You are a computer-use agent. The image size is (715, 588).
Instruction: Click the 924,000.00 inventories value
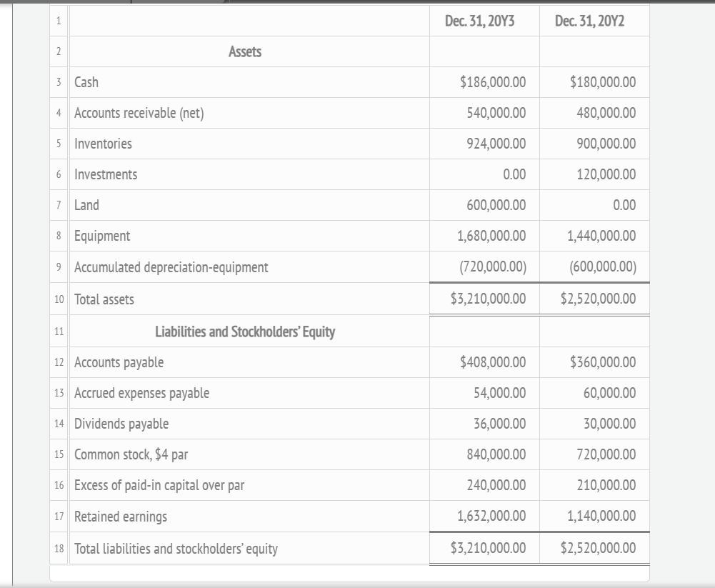496,144
